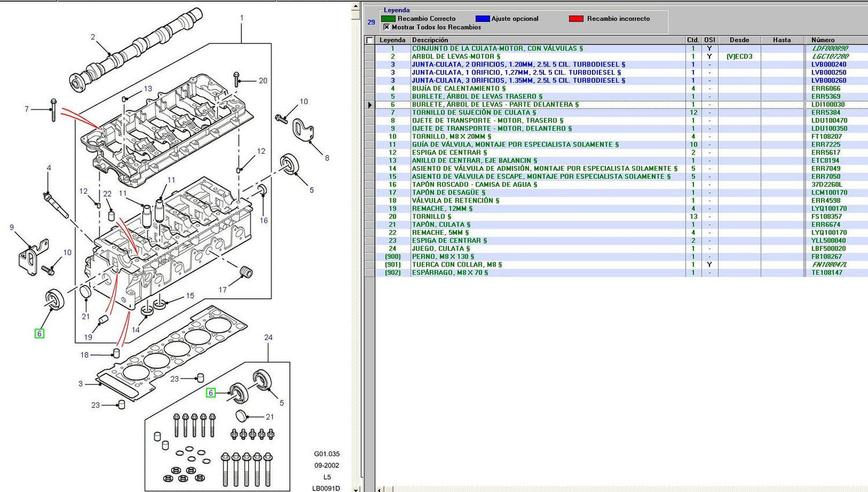The height and width of the screenshot is (492, 868).
Task: Click the glow plug callout number 4
Action: click(x=49, y=168)
